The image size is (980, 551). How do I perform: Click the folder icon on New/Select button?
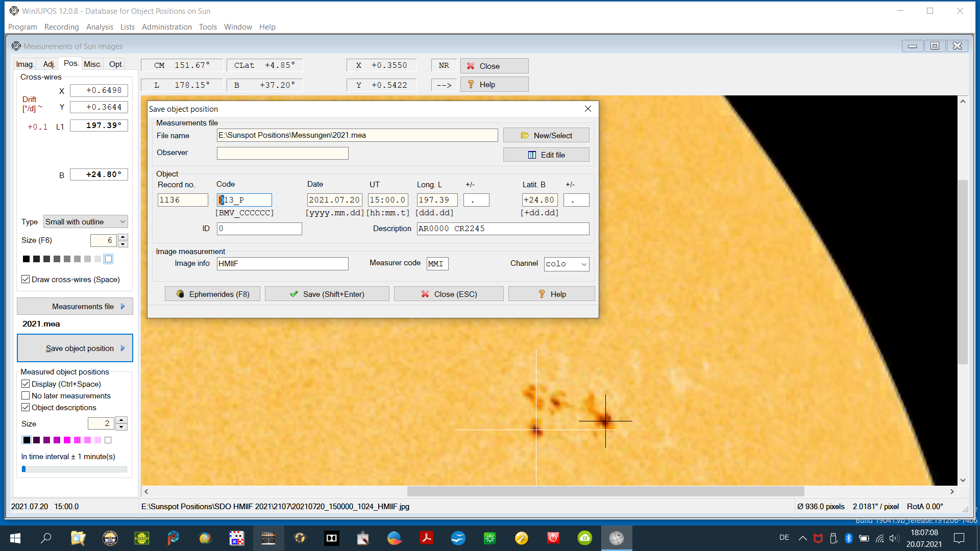tap(525, 135)
